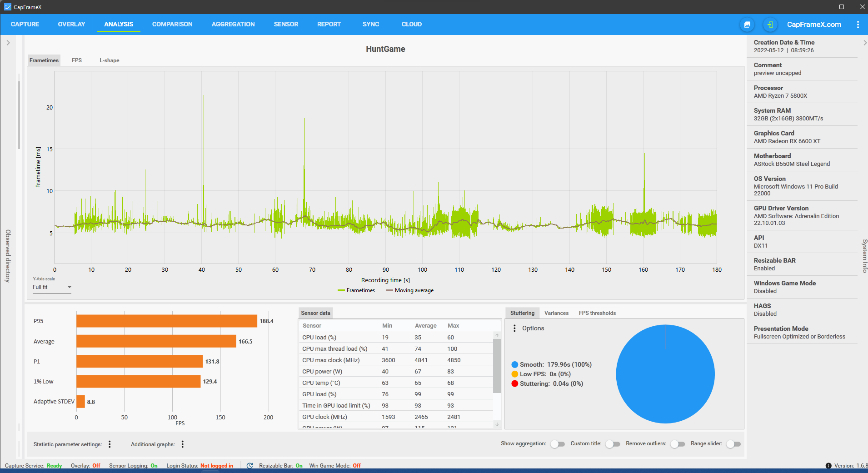Open stuttering Options three-dot menu
Viewport: 868px width, 473px height.
click(x=514, y=328)
